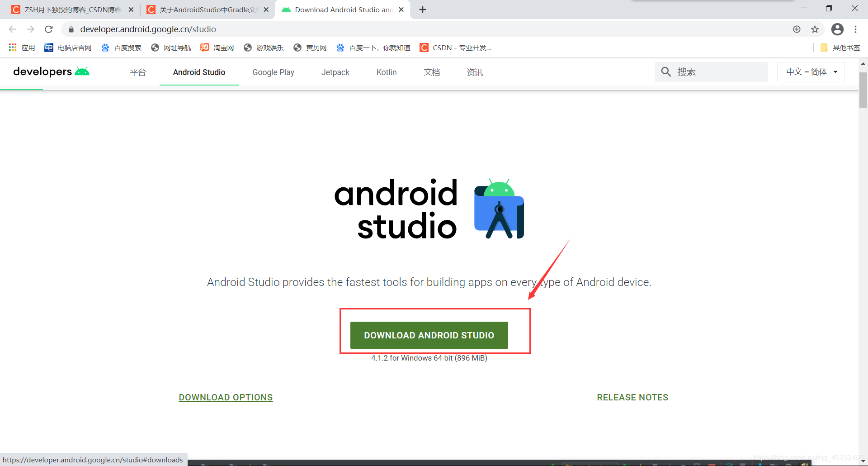Open a new browser tab
This screenshot has height=466, width=868.
[x=423, y=10]
